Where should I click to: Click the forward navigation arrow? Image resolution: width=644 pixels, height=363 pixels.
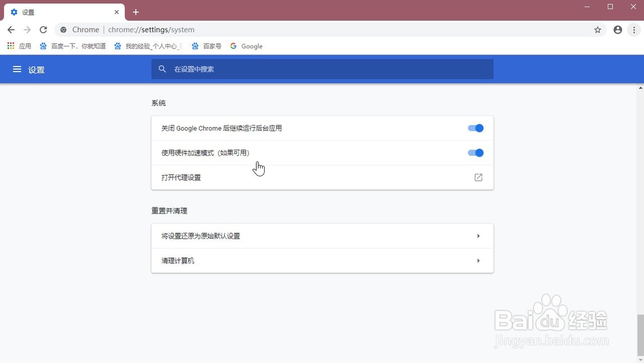coord(27,30)
